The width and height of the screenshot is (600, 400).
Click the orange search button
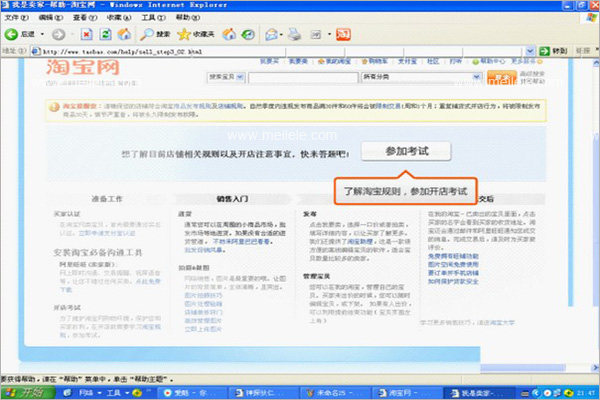click(502, 77)
